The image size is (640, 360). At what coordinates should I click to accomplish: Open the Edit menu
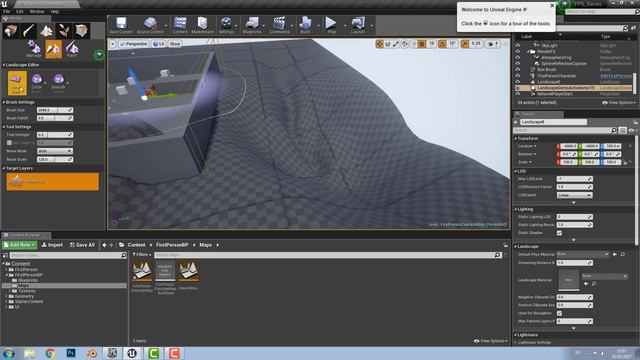(x=20, y=11)
